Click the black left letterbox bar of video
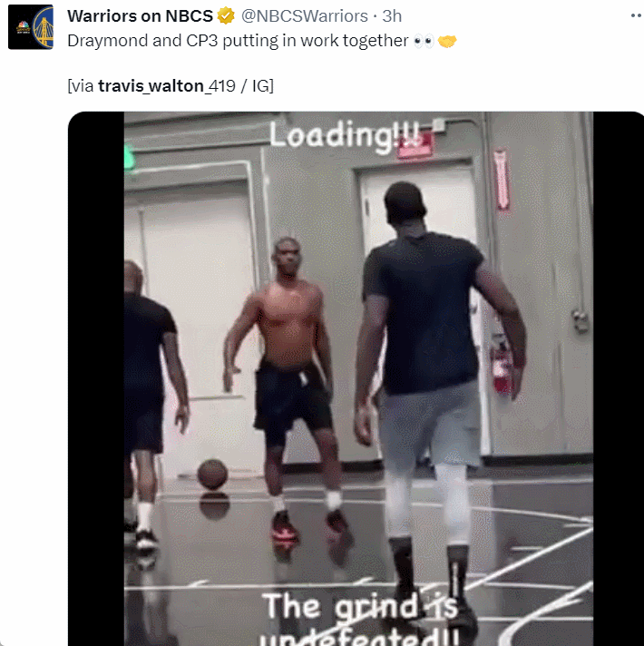 pyautogui.click(x=96, y=378)
